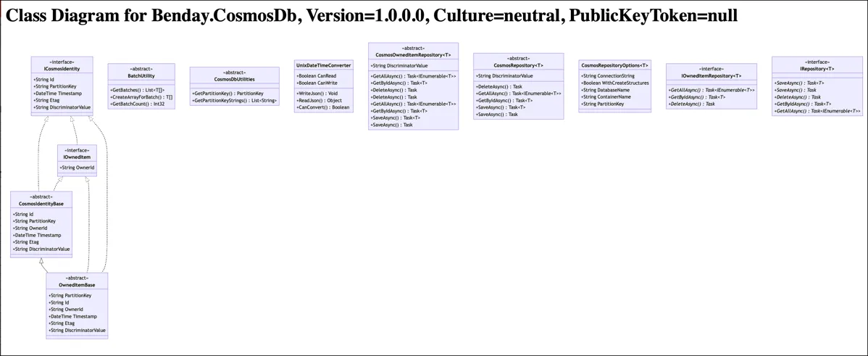Image resolution: width=868 pixels, height=356 pixels.
Task: Select String DatabaseName property
Action: pos(606,90)
